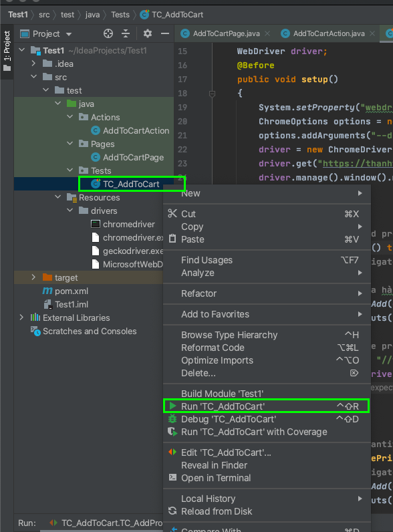Screen dimensions: 393x532
Task: Open Project panel settings gear
Action: tap(147, 33)
